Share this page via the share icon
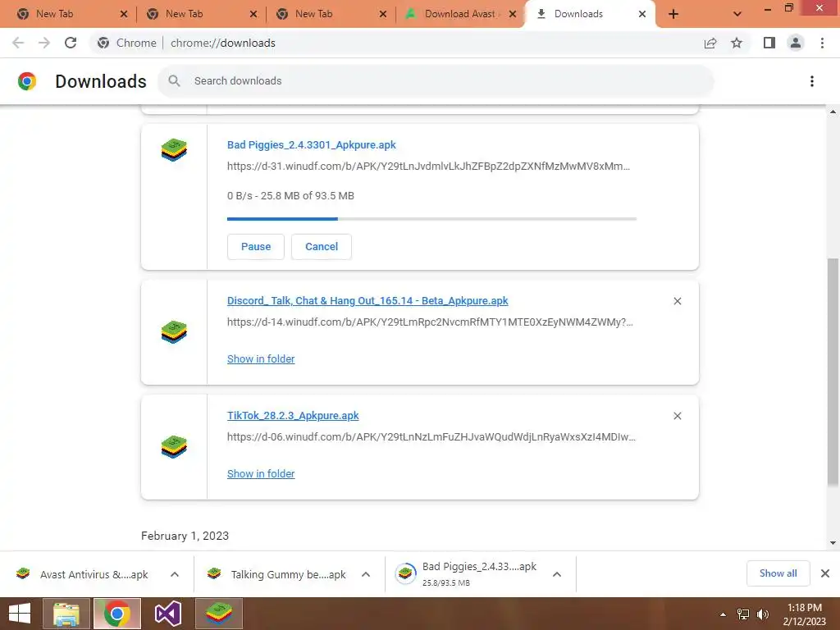Image resolution: width=840 pixels, height=630 pixels. point(710,43)
